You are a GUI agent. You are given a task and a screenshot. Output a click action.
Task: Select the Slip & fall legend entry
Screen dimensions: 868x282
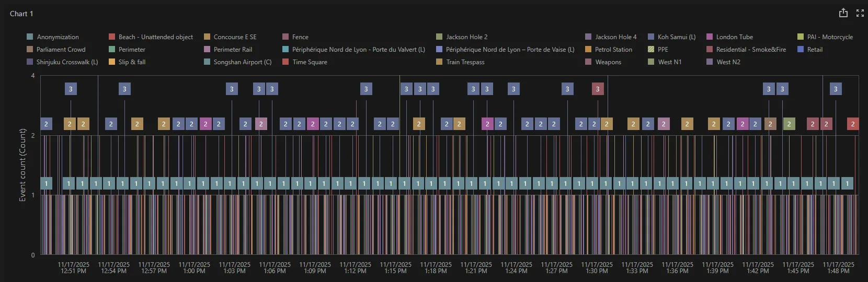127,62
